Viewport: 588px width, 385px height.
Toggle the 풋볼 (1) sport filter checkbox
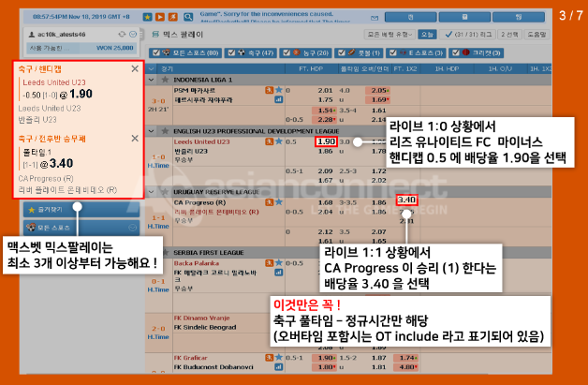coord(341,52)
